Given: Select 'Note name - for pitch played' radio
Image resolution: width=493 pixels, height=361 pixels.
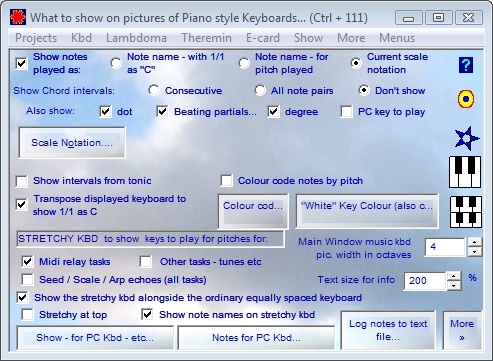Looking at the screenshot, I should pos(244,63).
